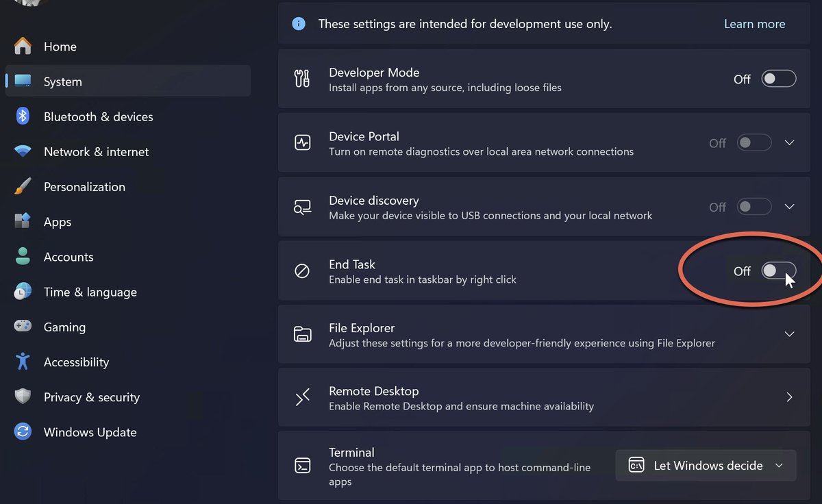Click the Learn more link
Screen dimensions: 822x504
pos(754,23)
